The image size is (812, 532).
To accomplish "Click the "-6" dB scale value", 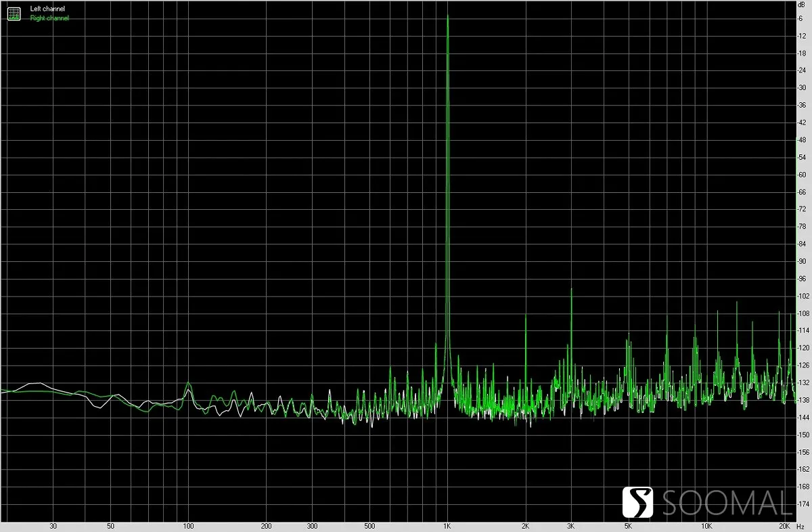I will point(802,18).
